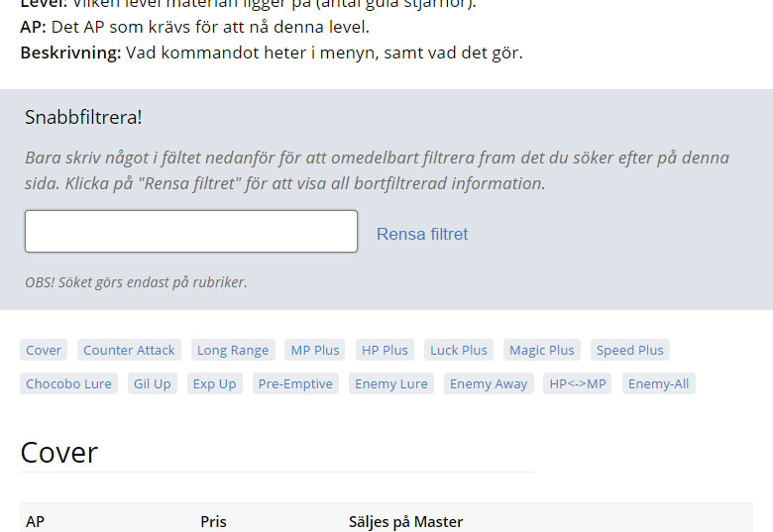The image size is (773, 532).
Task: Open the Enemy-All tag link
Action: coord(658,383)
